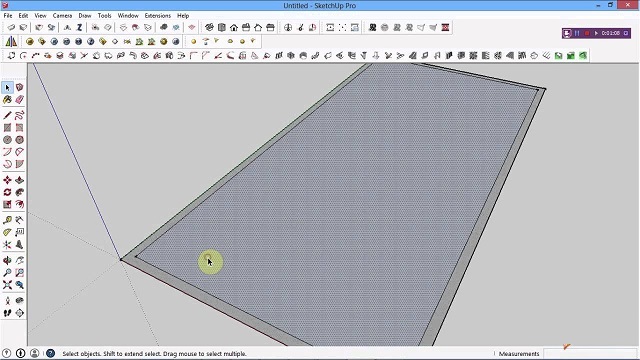Activate the Zoom magnifier tool
The image size is (640, 360).
pyautogui.click(x=7, y=273)
